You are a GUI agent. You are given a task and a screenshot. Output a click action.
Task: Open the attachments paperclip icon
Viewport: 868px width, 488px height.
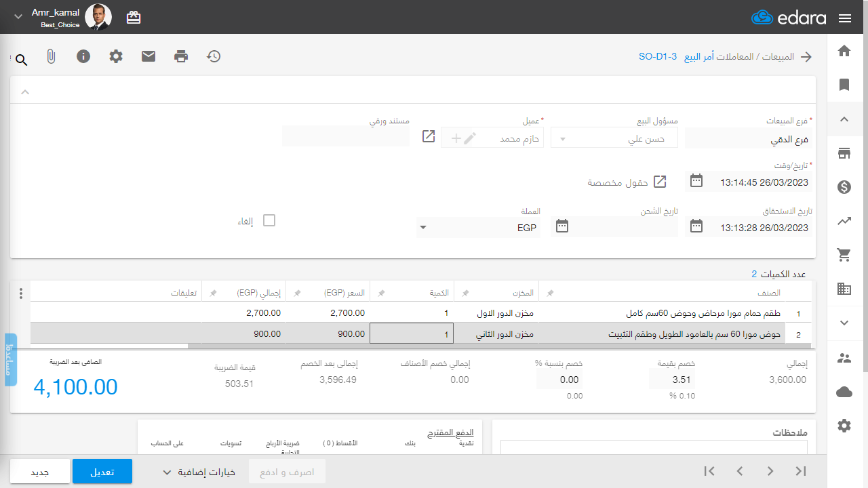point(51,57)
